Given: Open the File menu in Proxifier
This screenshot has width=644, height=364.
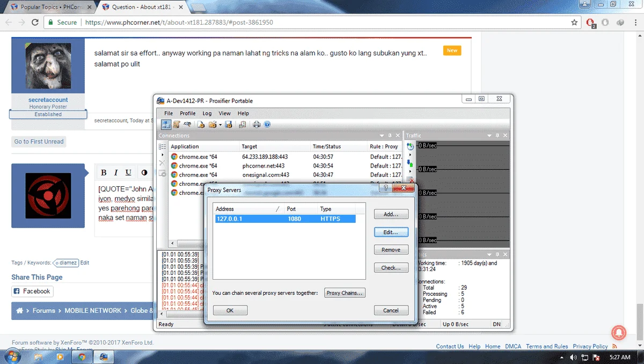Looking at the screenshot, I should (169, 113).
